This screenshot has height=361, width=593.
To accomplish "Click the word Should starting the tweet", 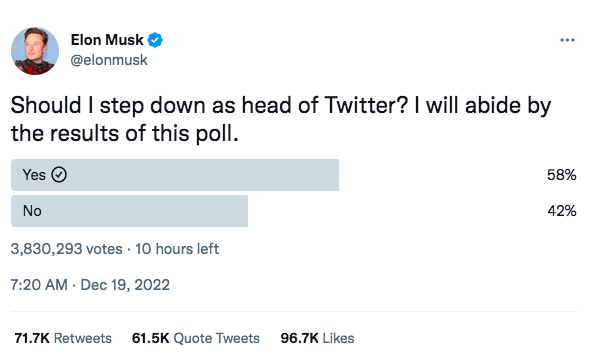I will click(46, 105).
